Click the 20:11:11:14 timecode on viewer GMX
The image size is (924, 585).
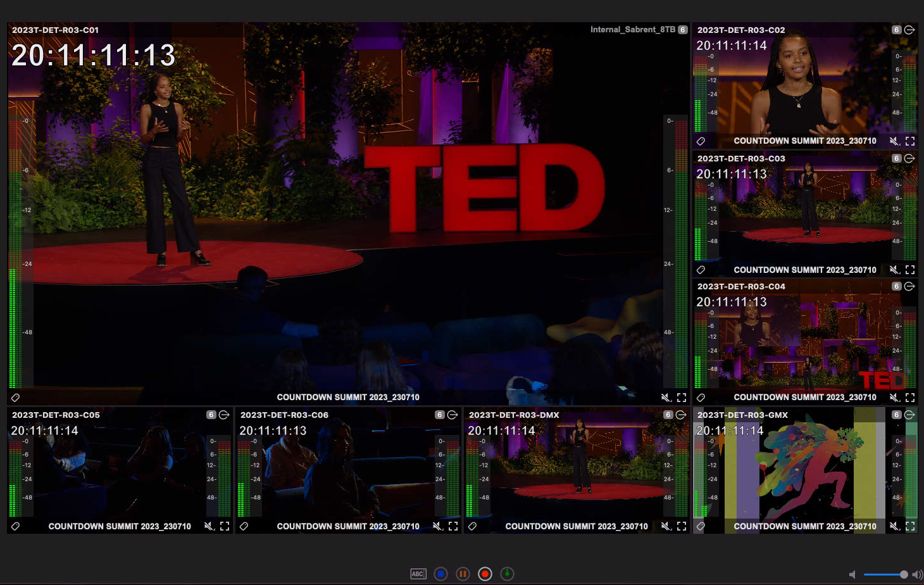click(x=730, y=431)
